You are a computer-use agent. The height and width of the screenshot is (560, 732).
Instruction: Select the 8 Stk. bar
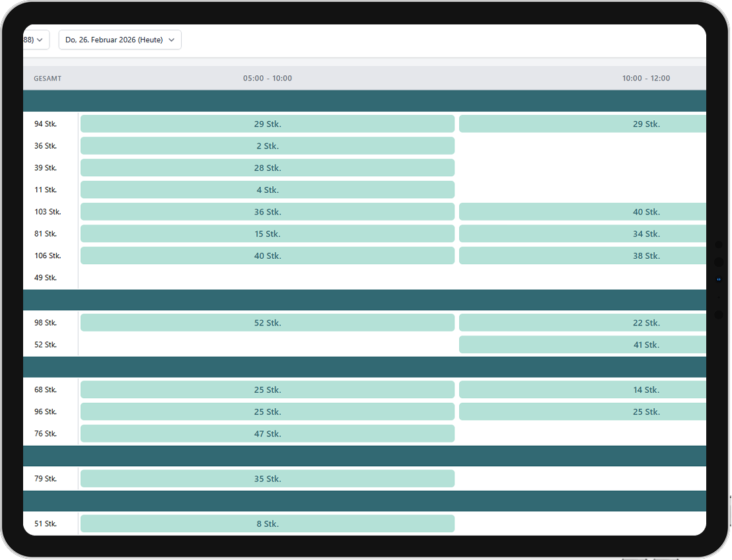(x=268, y=523)
